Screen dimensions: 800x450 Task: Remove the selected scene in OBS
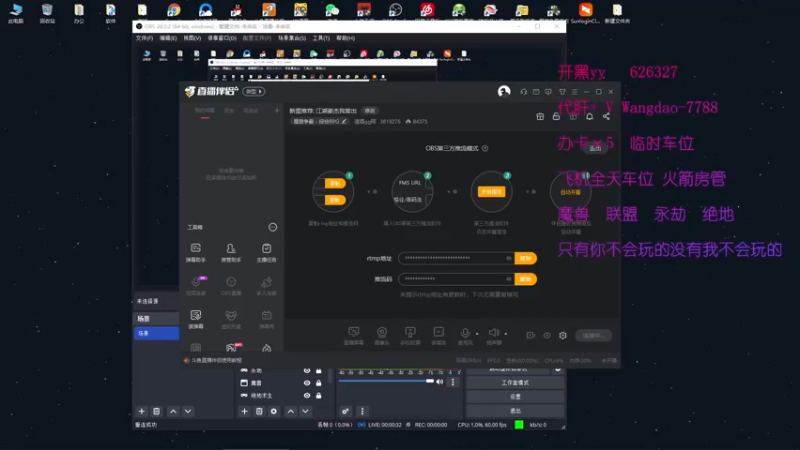click(157, 411)
